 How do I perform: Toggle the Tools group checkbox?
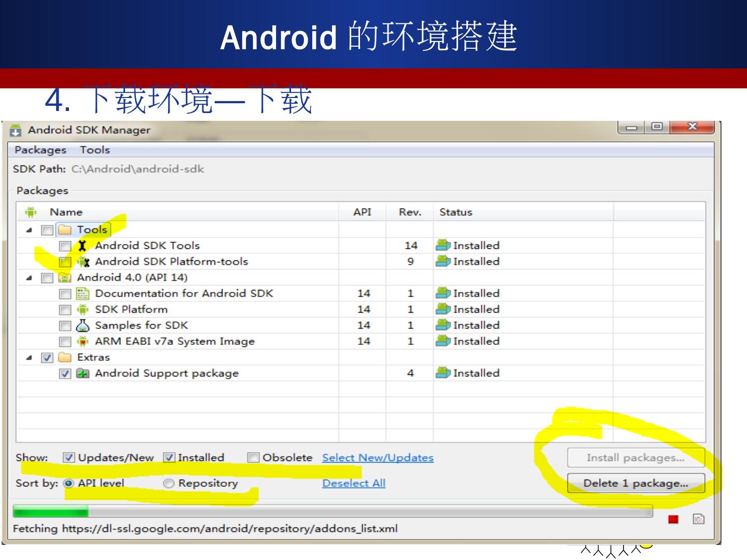(x=47, y=230)
